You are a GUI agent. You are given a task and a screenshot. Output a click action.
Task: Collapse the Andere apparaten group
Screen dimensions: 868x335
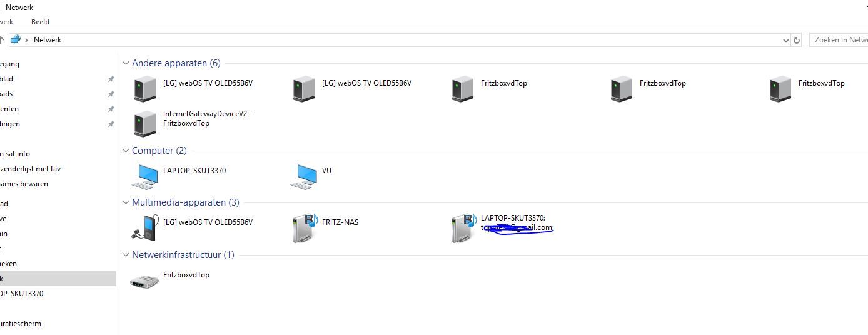[126, 63]
